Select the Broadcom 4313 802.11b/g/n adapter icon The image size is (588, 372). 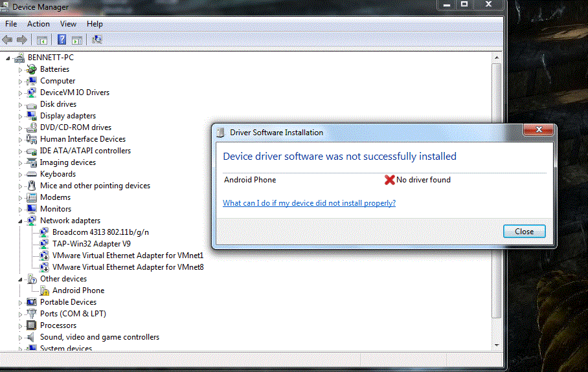coord(45,232)
